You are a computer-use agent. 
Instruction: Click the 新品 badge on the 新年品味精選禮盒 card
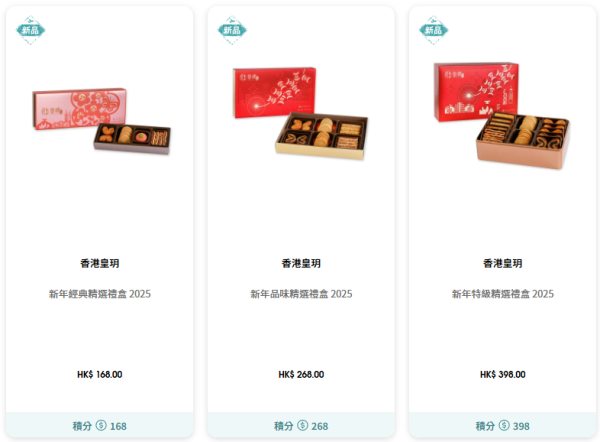tap(232, 30)
